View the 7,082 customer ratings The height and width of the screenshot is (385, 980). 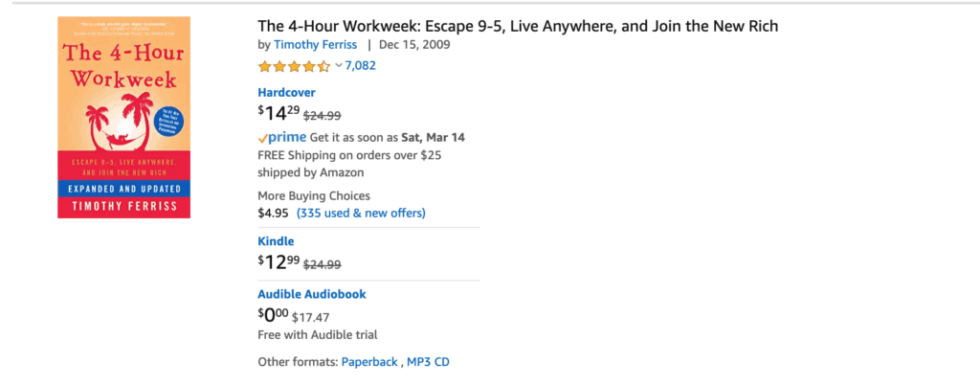360,66
